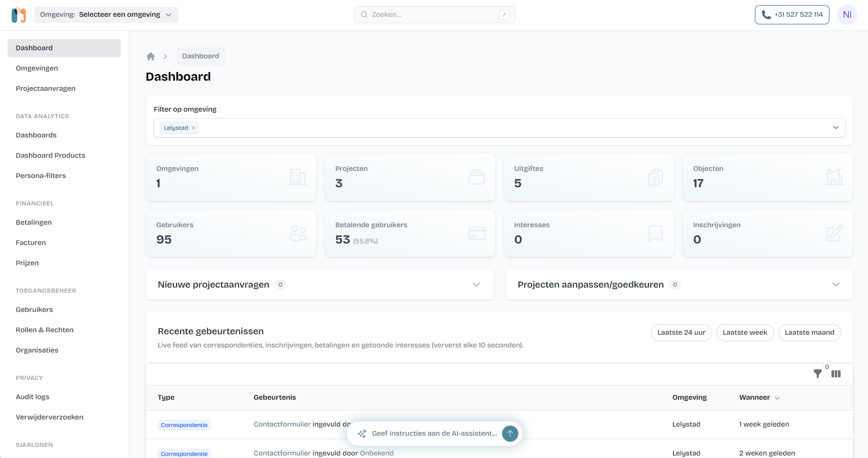Open Projectaanvragen in the sidebar

tap(64, 89)
